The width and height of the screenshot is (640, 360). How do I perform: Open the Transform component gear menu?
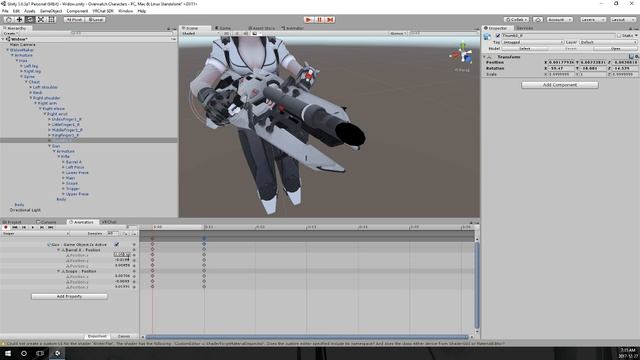coord(636,57)
